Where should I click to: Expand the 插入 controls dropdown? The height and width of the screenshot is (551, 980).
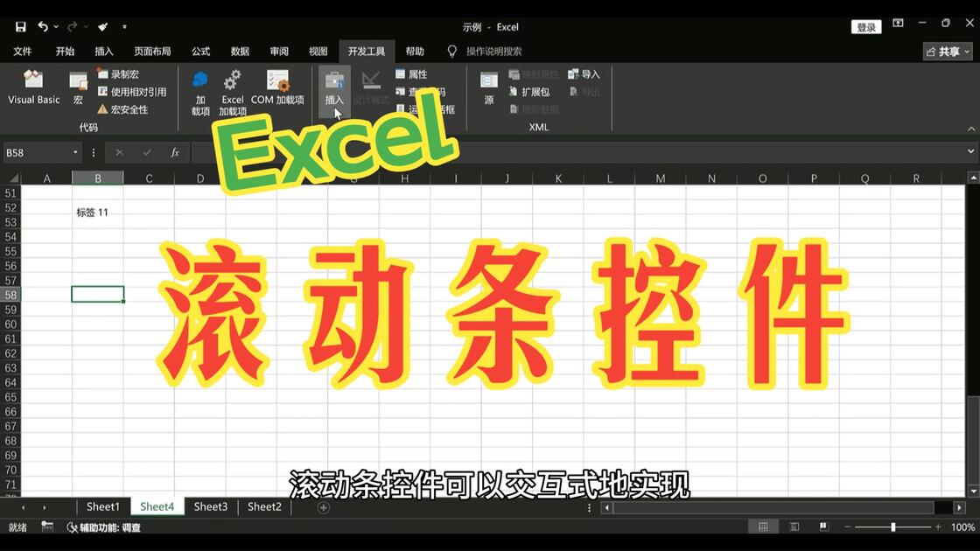(334, 91)
